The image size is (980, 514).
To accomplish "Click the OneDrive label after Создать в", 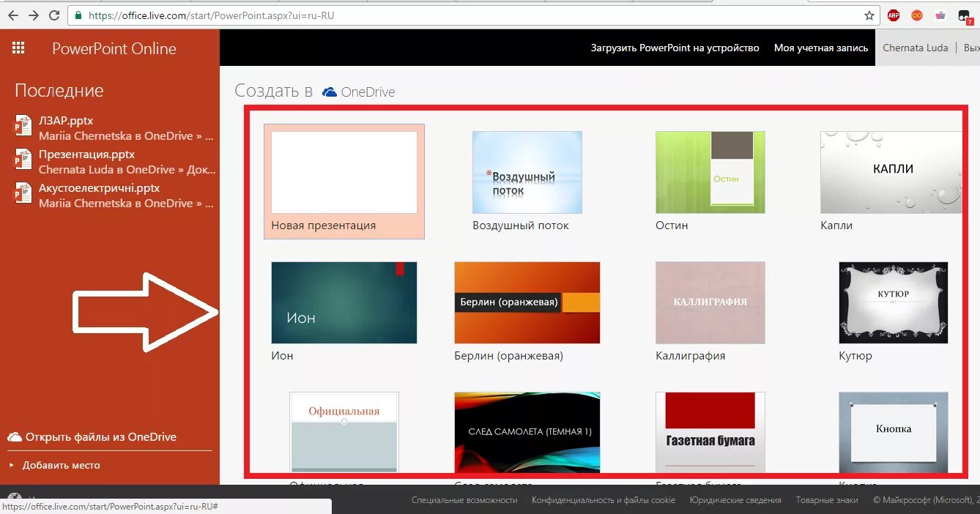I will tap(368, 92).
